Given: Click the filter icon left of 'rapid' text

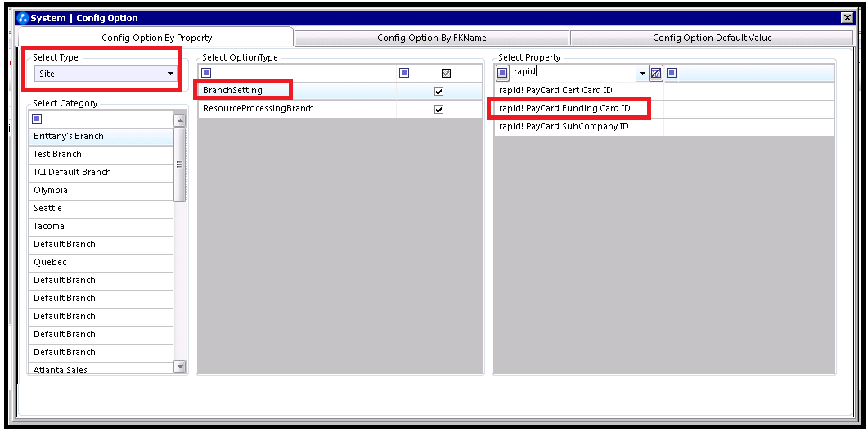Looking at the screenshot, I should pyautogui.click(x=502, y=73).
